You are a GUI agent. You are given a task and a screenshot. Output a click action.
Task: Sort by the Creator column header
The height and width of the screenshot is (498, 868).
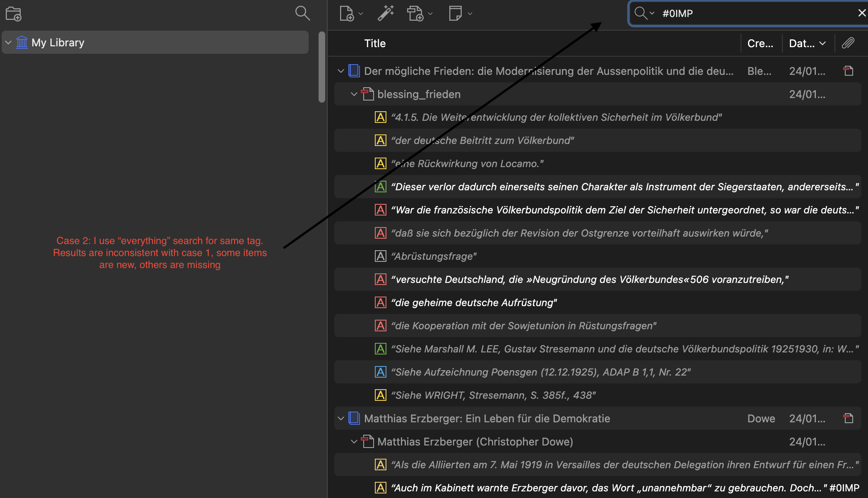760,43
